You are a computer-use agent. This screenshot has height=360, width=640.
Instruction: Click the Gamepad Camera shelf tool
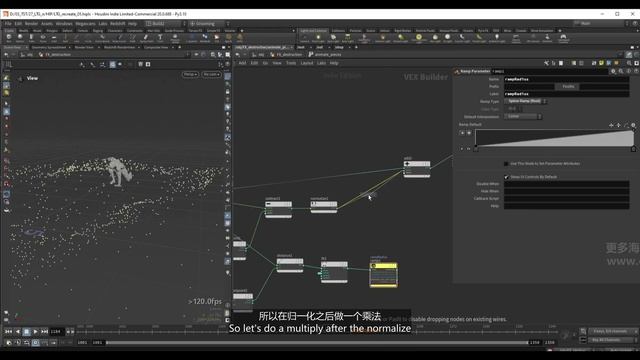pos(563,38)
